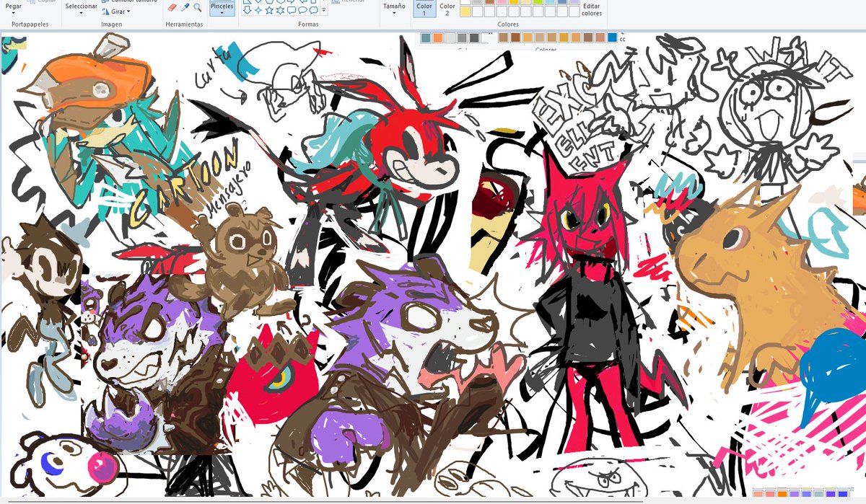Select the Eraser tool

click(172, 7)
